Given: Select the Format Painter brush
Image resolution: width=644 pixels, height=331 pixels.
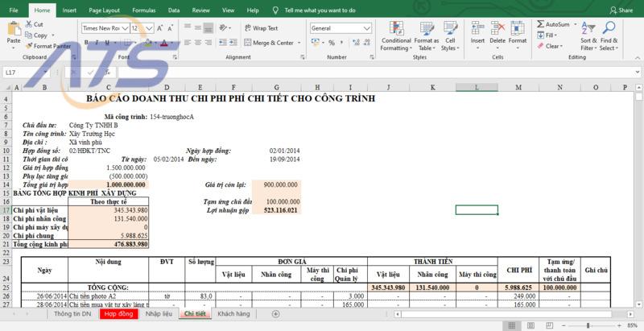Looking at the screenshot, I should pos(30,46).
